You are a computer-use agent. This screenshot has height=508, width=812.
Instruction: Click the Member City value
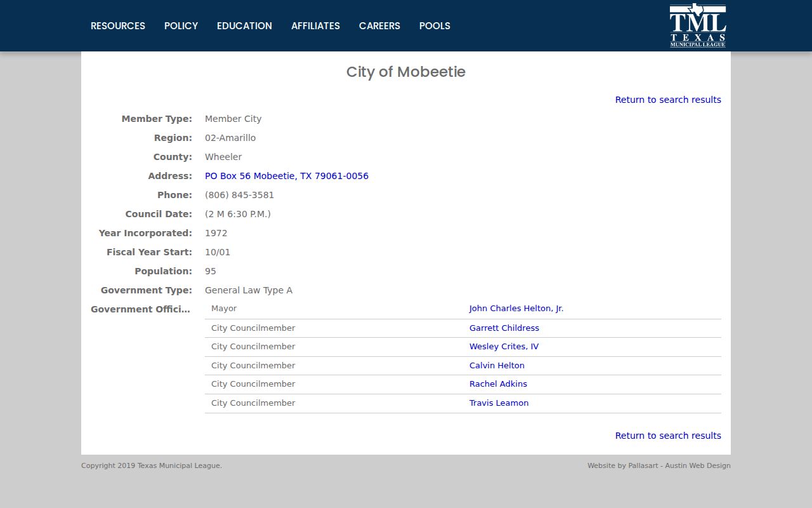tap(233, 119)
